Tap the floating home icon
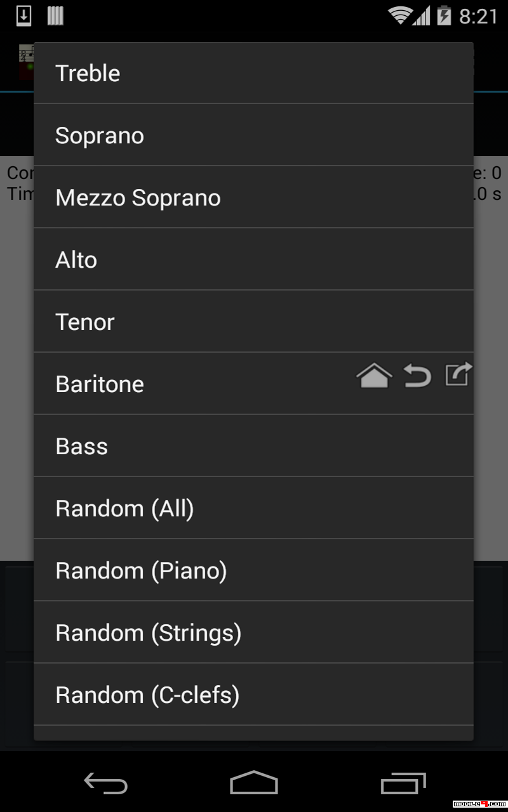The height and width of the screenshot is (812, 508). click(x=374, y=376)
